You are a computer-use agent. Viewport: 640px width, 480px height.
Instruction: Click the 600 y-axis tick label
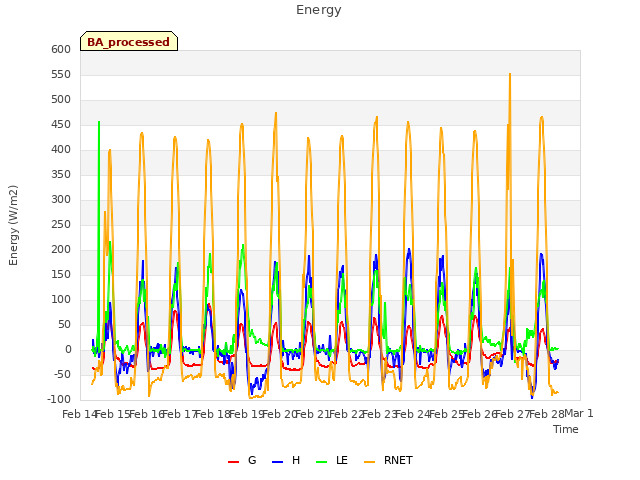click(61, 49)
